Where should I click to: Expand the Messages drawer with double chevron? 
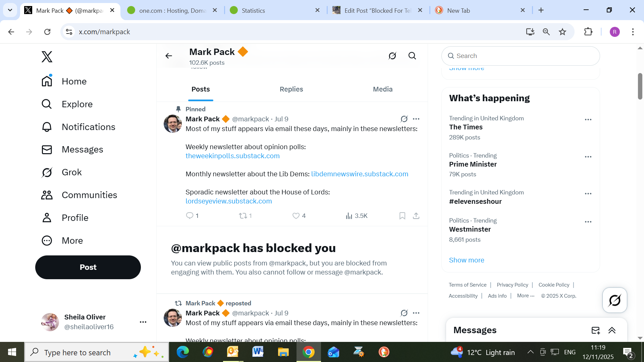coord(612,330)
